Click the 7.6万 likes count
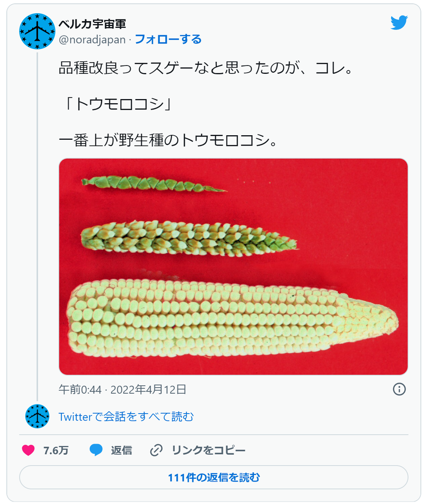 56,450
